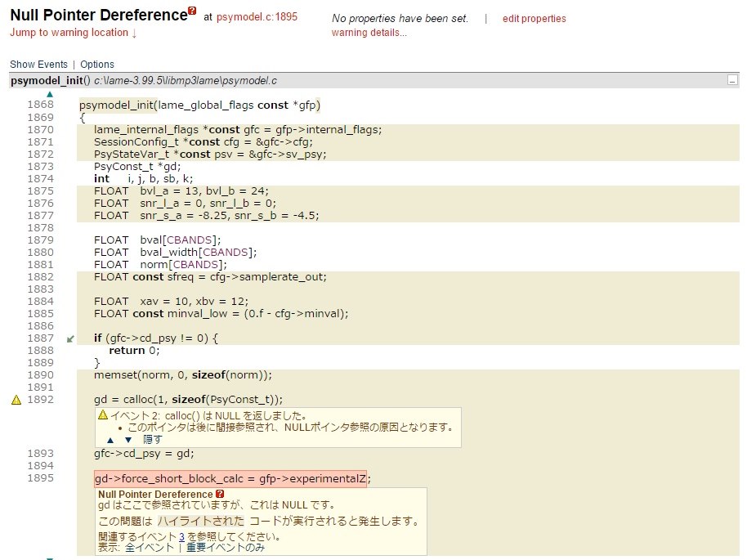Go to next event with down arrow
Screen dimensions: 747x560
click(128, 440)
